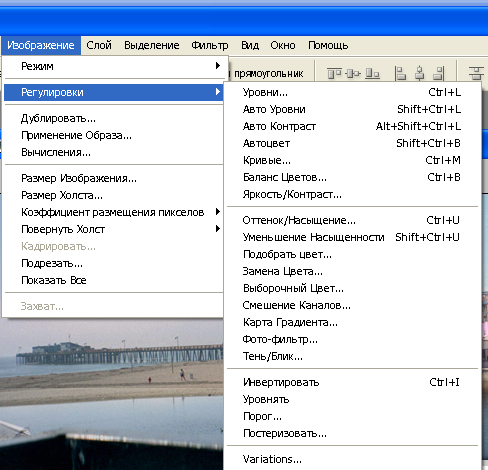
Task: Select Применение Образа... menu entry
Action: [113, 135]
